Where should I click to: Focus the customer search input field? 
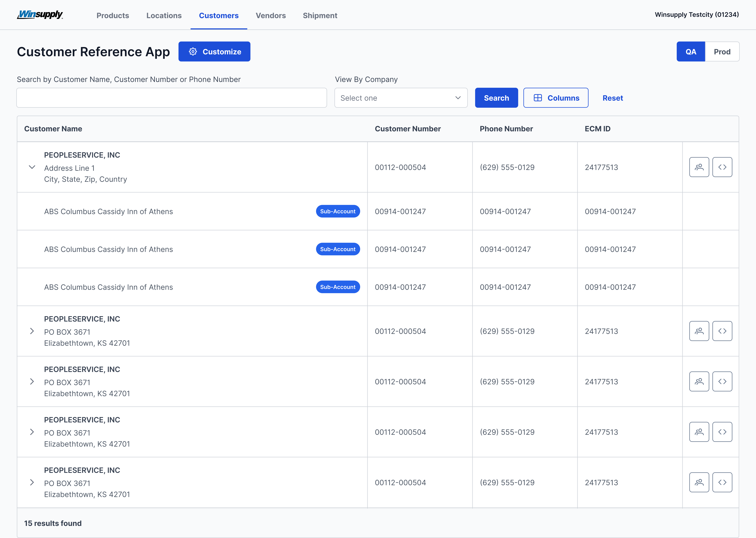(171, 98)
